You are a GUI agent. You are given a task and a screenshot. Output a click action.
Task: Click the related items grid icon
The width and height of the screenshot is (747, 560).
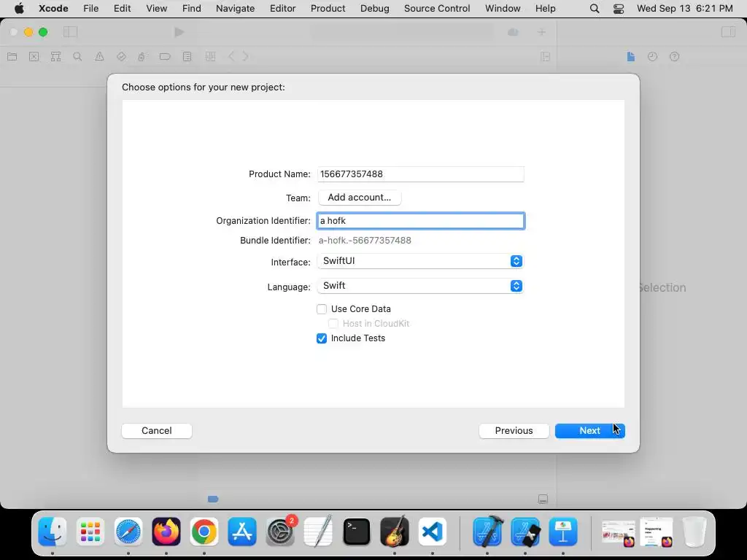tap(210, 57)
